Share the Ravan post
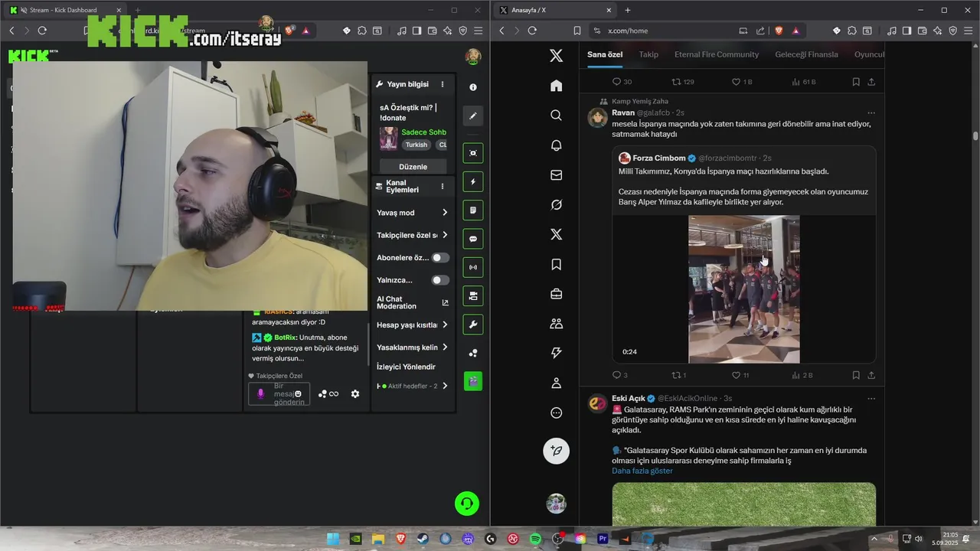The image size is (980, 551). click(x=871, y=375)
